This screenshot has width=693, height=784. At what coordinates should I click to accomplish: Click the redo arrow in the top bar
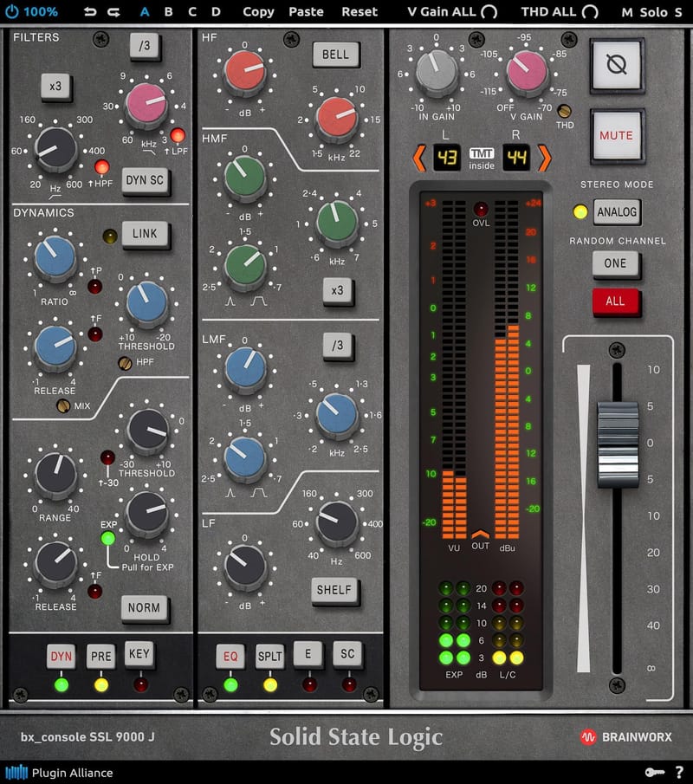(x=114, y=12)
